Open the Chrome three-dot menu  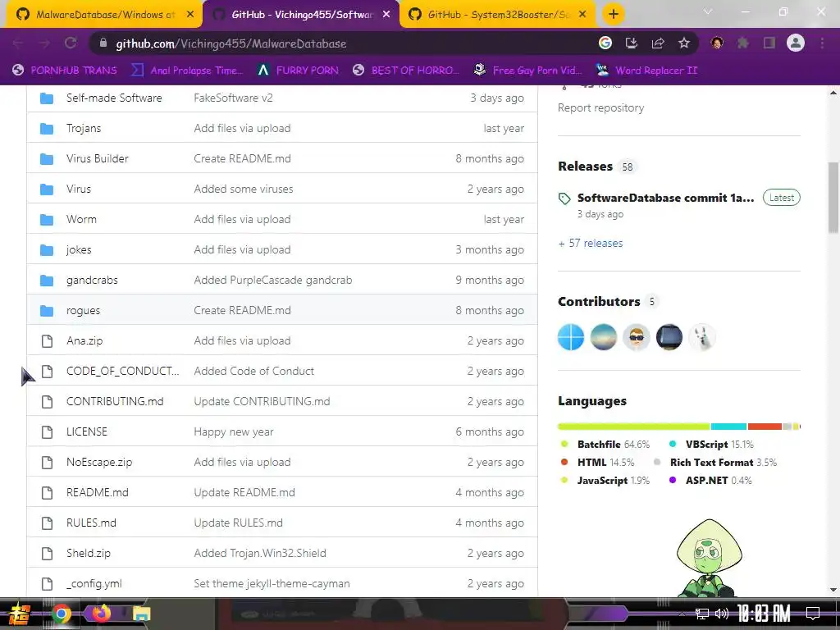coord(822,43)
